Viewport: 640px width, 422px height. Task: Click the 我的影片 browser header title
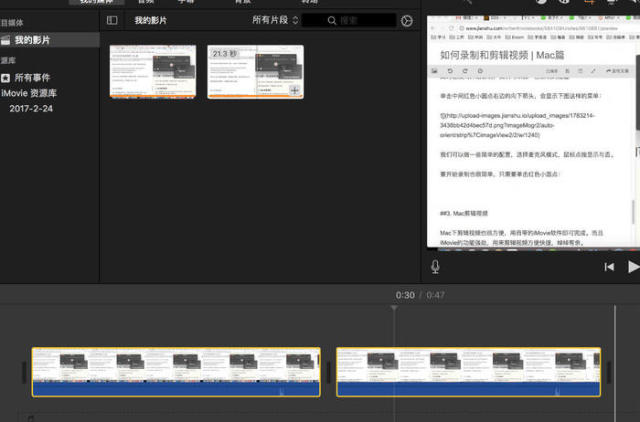pos(151,20)
